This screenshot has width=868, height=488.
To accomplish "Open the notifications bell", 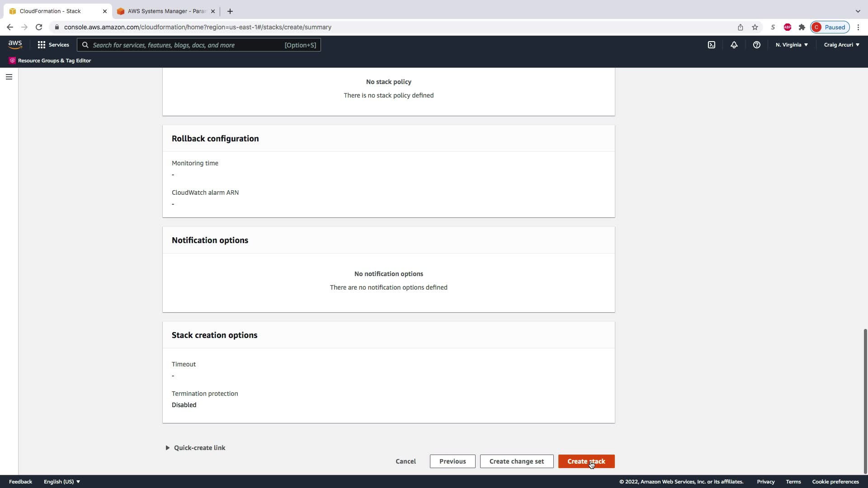I will click(734, 45).
